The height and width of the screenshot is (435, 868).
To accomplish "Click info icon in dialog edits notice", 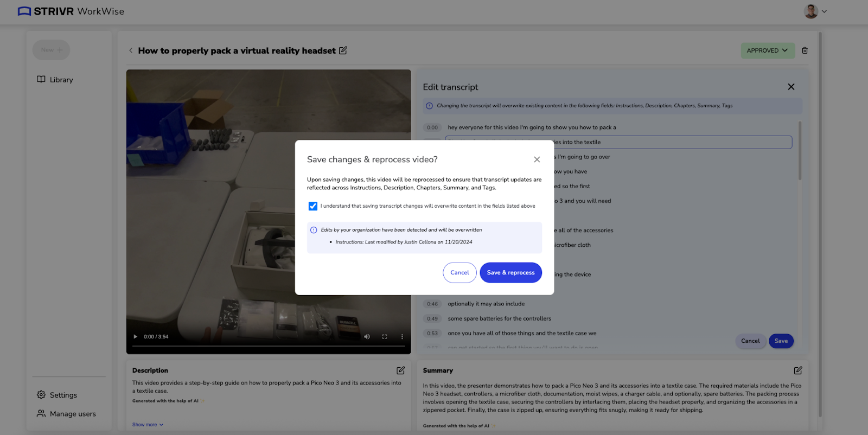I will click(x=314, y=230).
